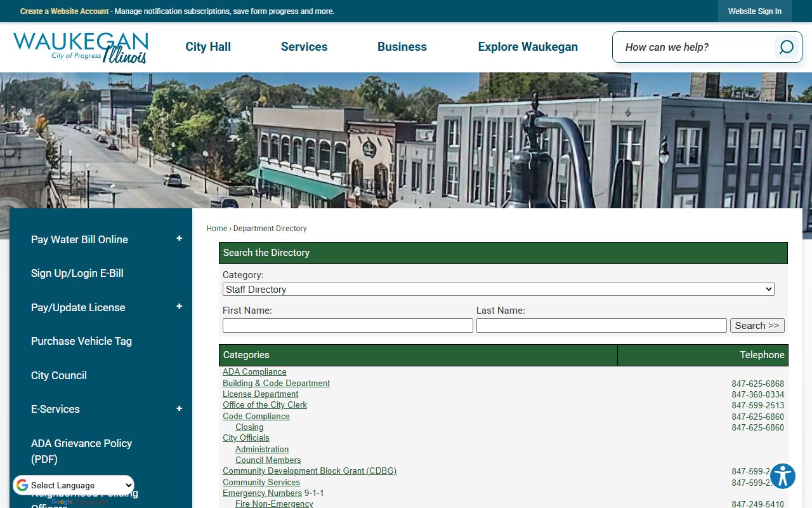Click the Waukegan Illinois logo

81,48
